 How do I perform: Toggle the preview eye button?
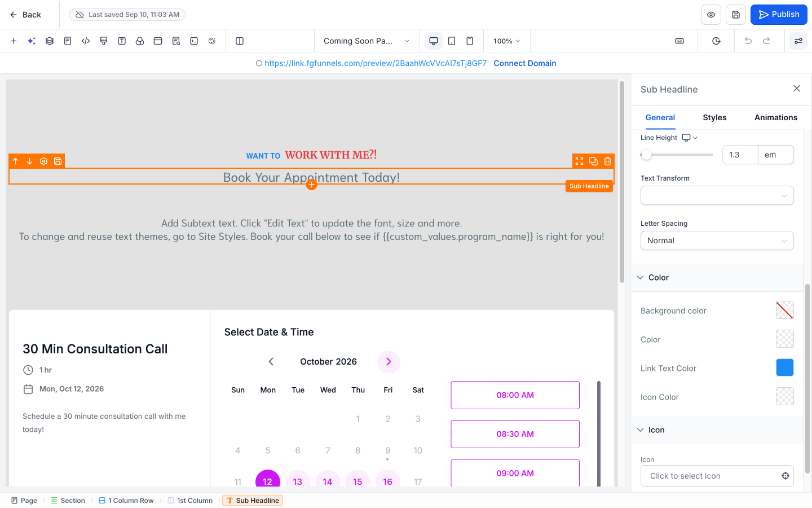[x=711, y=15]
